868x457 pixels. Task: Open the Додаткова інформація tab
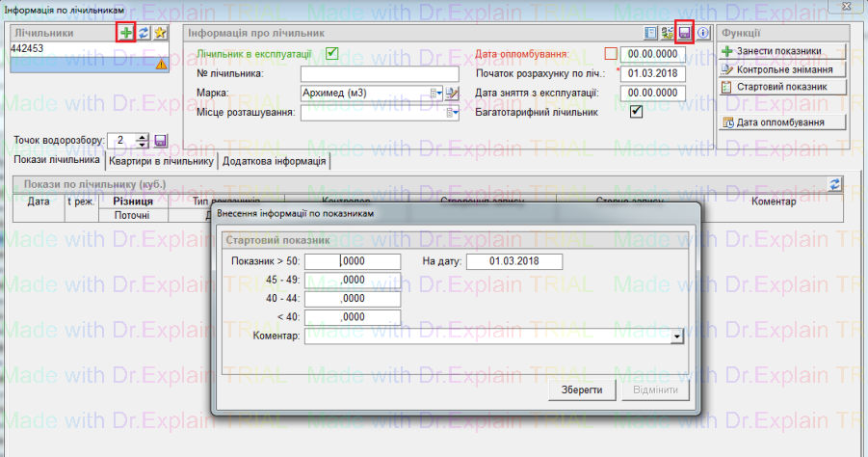276,161
